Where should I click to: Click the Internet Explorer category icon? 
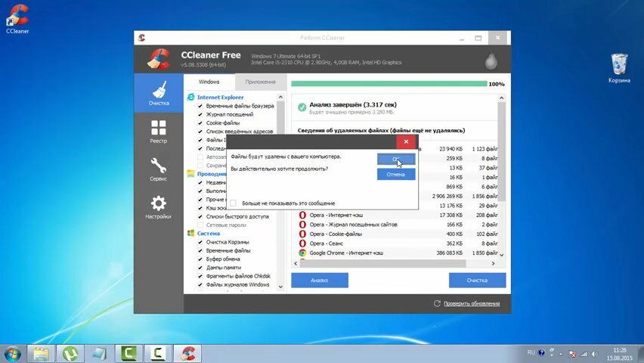(x=190, y=97)
